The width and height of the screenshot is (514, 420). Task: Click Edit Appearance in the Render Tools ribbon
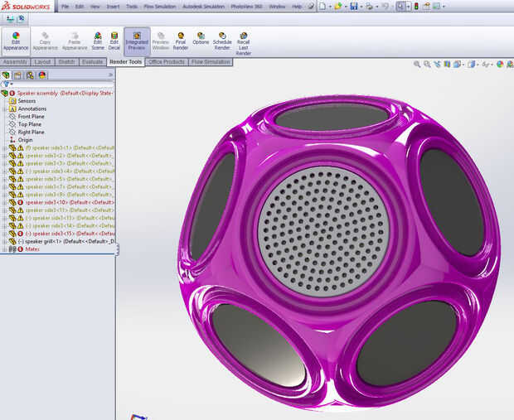pyautogui.click(x=16, y=41)
